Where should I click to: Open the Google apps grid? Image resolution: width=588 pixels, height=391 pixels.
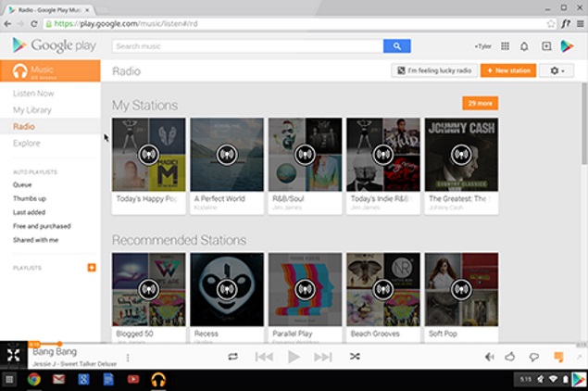point(506,46)
